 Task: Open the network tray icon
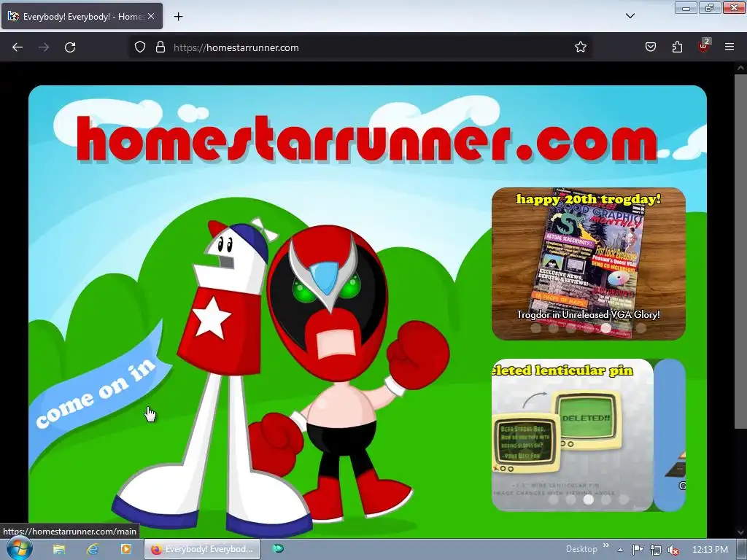pyautogui.click(x=656, y=550)
